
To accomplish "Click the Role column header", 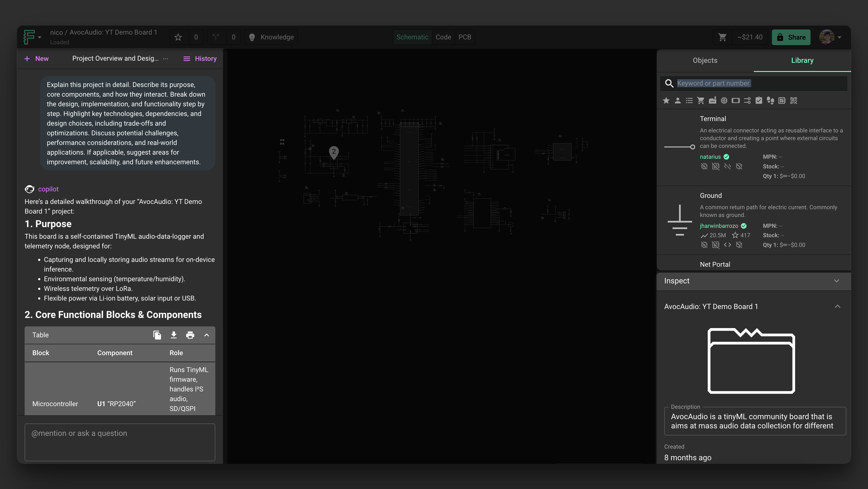I will (176, 353).
